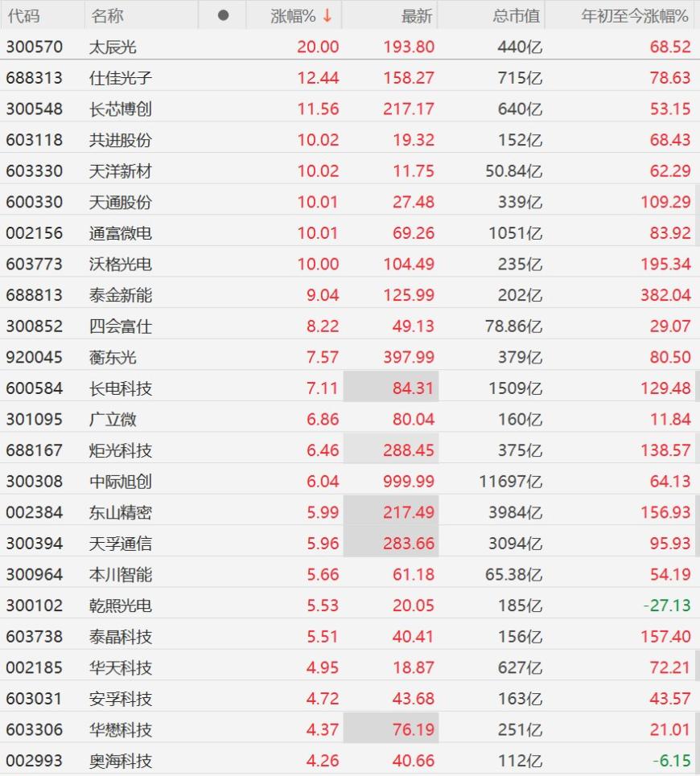Open the stock 奥海科技
The height and width of the screenshot is (776, 700).
121,761
